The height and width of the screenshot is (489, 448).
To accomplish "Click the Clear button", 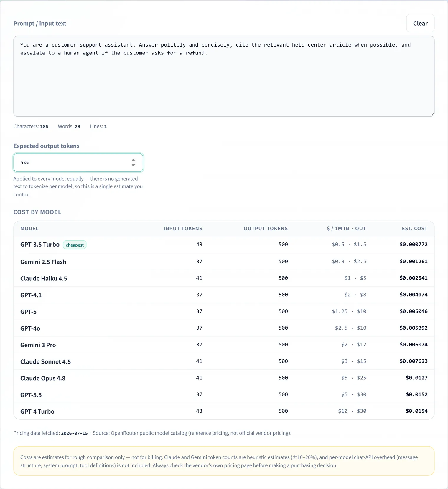I will (420, 23).
